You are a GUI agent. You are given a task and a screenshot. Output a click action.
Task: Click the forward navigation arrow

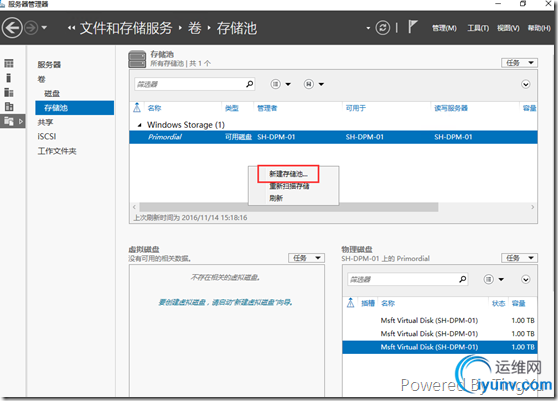(x=31, y=28)
